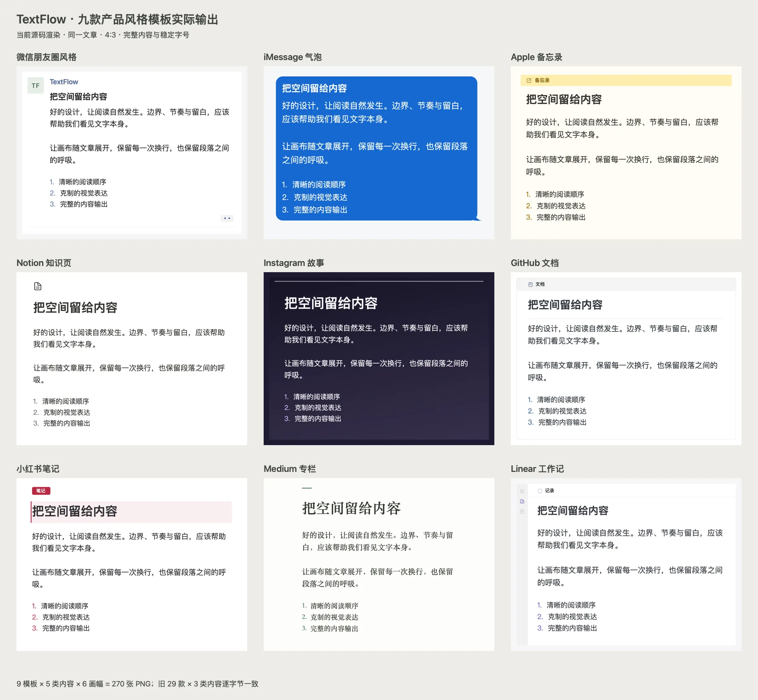The image size is (758, 700).
Task: Click the document page icon in the Notion card
Action: (38, 286)
